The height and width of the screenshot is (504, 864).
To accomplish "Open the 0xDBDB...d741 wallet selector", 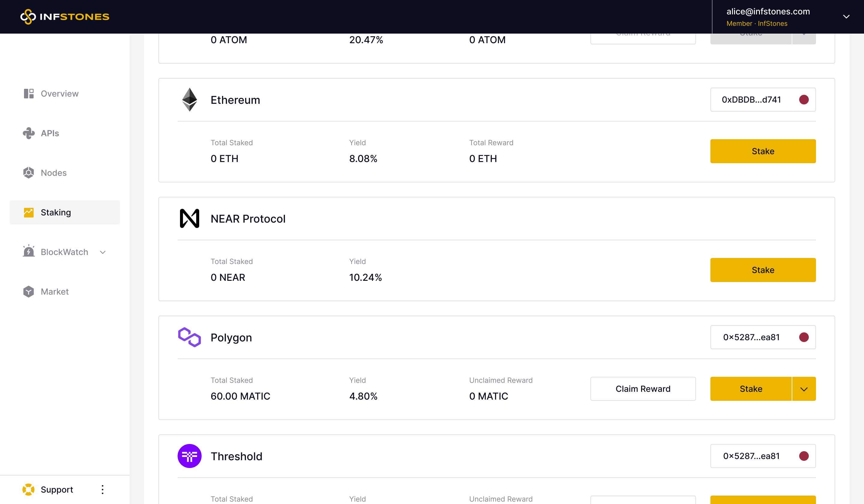I will tap(763, 99).
